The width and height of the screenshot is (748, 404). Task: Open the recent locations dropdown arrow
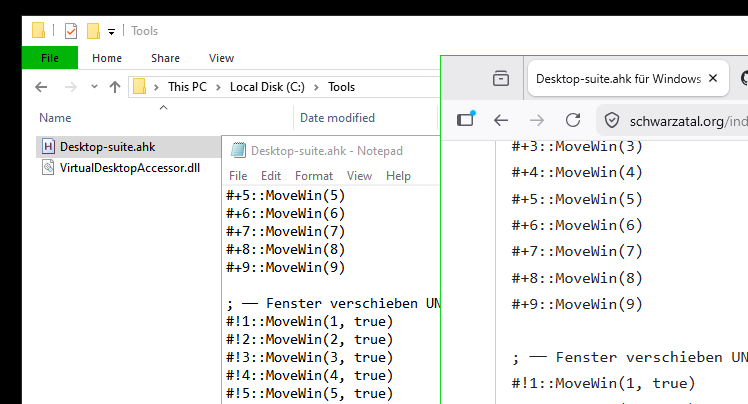[x=94, y=86]
